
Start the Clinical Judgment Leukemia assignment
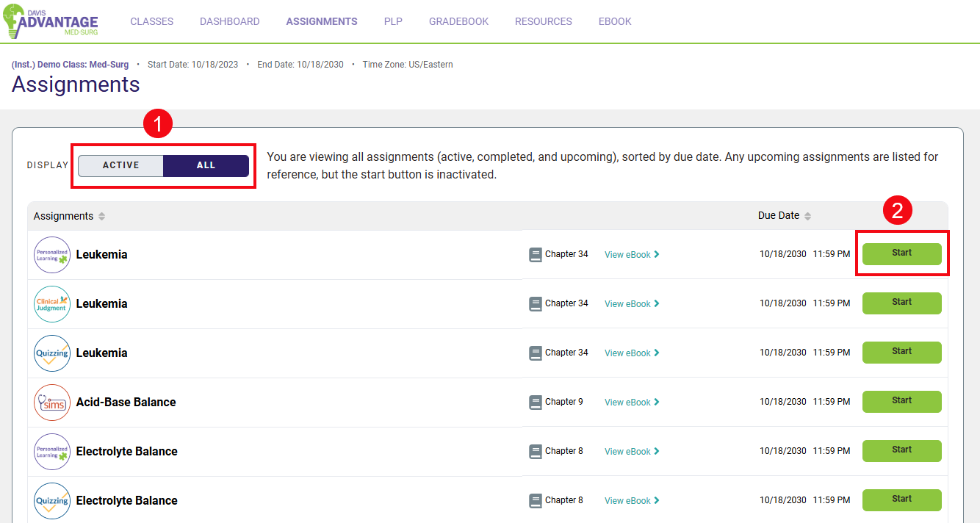click(901, 303)
